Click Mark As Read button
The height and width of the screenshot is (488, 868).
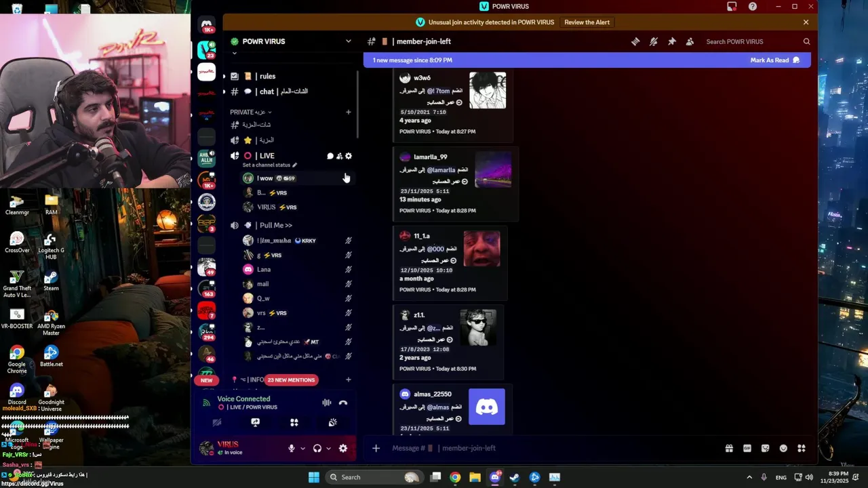(775, 60)
